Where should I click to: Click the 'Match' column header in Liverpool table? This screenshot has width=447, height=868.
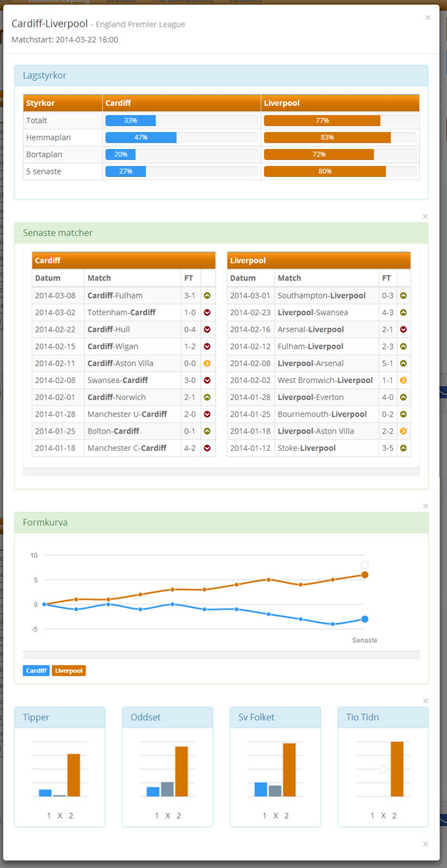327,278
